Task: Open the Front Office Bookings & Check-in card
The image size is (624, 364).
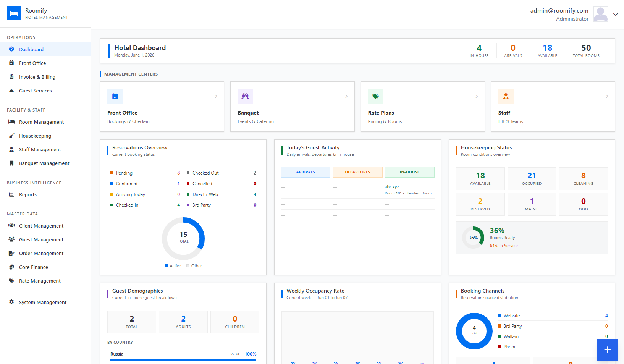Action: pos(162,107)
